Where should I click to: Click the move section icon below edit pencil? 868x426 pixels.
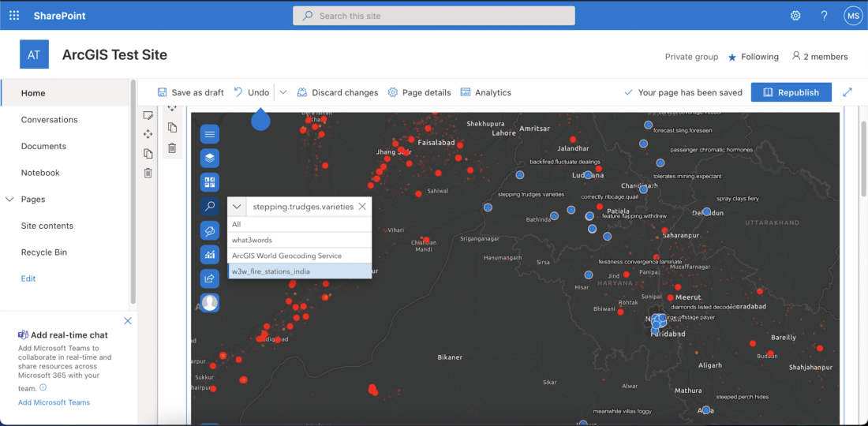coord(148,134)
